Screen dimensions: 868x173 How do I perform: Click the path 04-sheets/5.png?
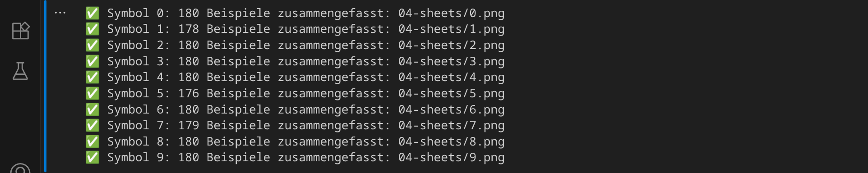[x=451, y=94]
